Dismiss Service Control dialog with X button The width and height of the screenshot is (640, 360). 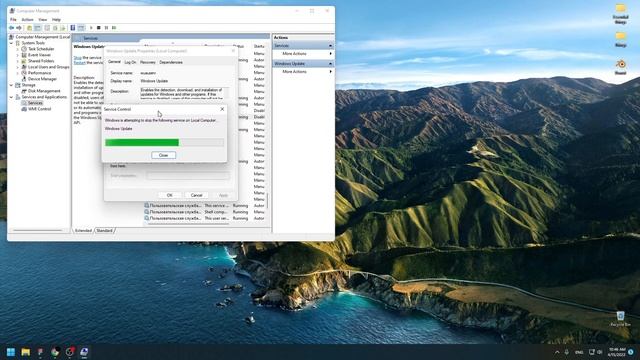(222, 109)
